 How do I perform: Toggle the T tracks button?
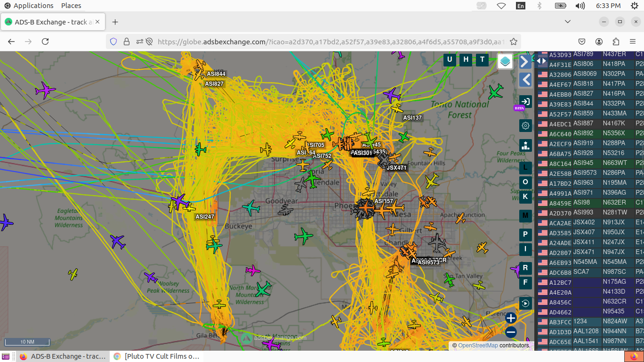click(482, 59)
